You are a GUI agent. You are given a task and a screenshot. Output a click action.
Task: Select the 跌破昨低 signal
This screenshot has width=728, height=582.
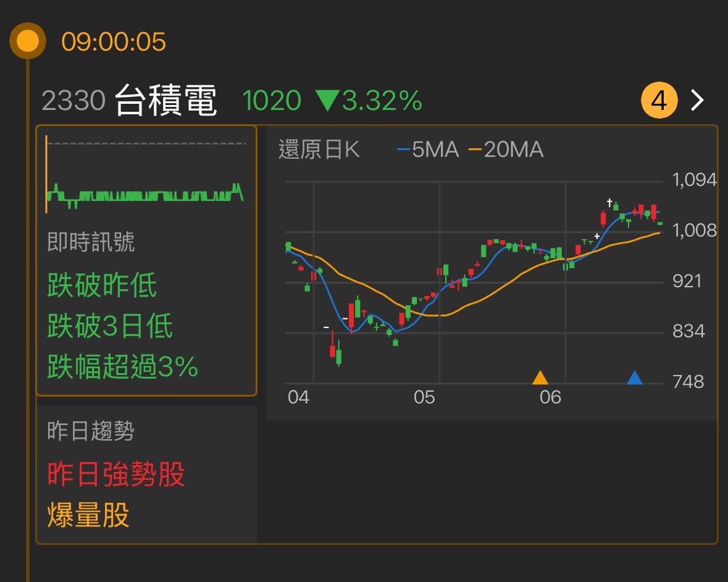point(102,284)
